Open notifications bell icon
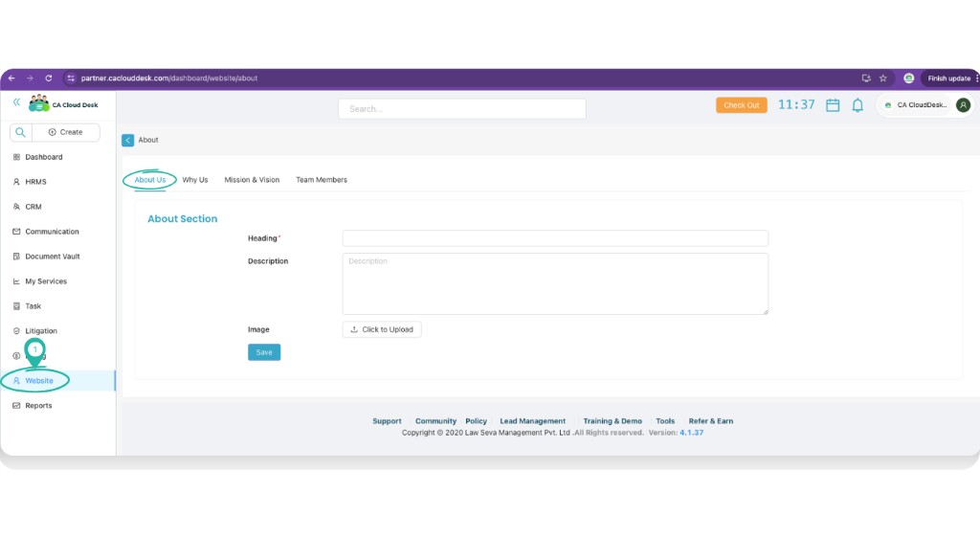Image resolution: width=980 pixels, height=560 pixels. 857,105
